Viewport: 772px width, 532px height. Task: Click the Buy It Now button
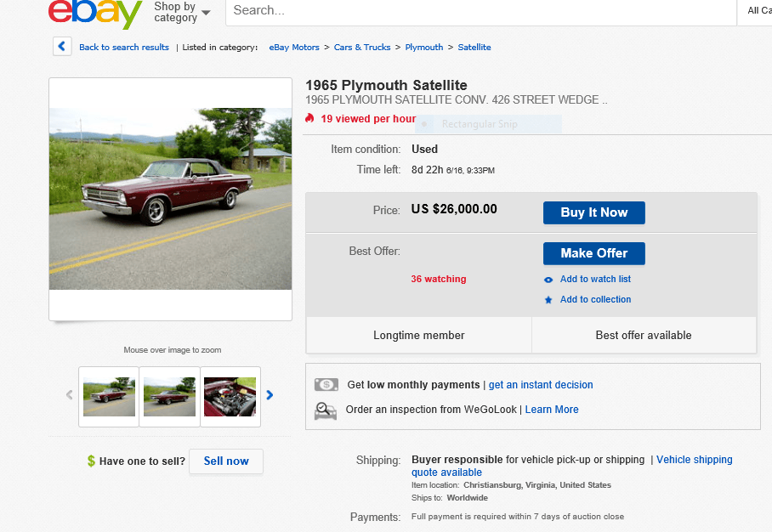coord(593,212)
